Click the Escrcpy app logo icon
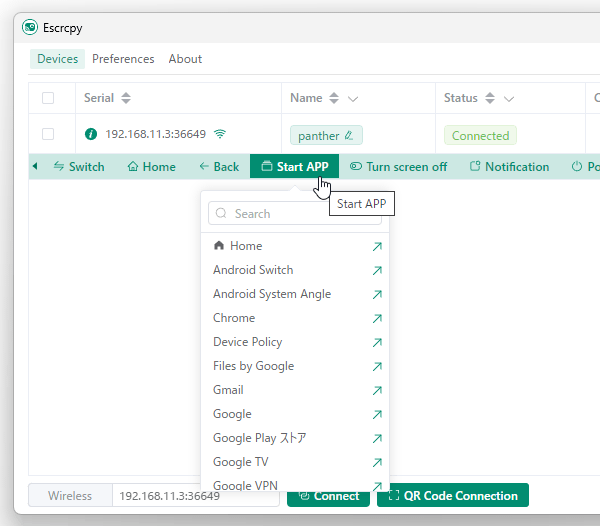Screen dimensions: 600x526 coord(30,28)
